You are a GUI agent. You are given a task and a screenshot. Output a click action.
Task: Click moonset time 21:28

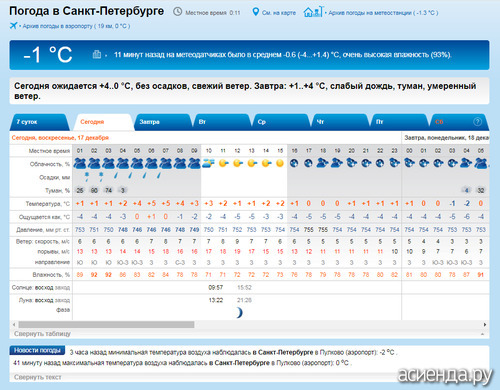tap(244, 300)
